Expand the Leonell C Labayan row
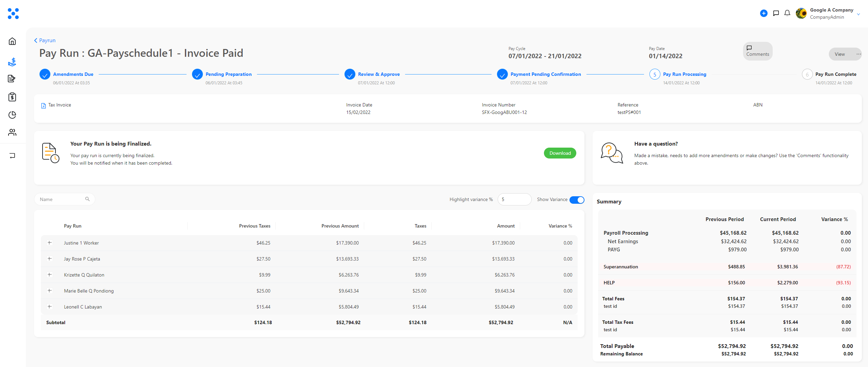Viewport: 868px width, 367px height. point(50,307)
